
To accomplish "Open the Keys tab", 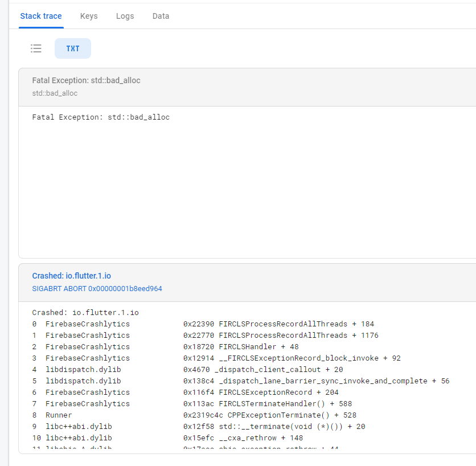I will 89,16.
